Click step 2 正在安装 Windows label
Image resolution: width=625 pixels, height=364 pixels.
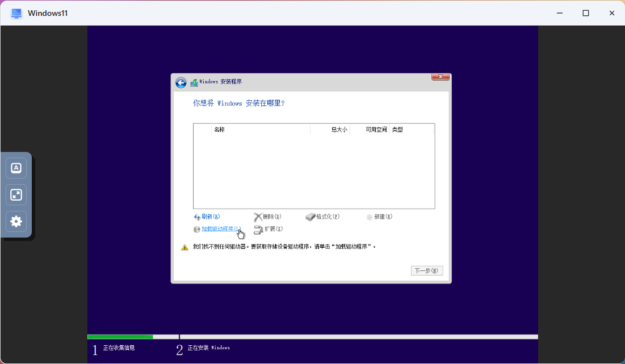pyautogui.click(x=208, y=348)
